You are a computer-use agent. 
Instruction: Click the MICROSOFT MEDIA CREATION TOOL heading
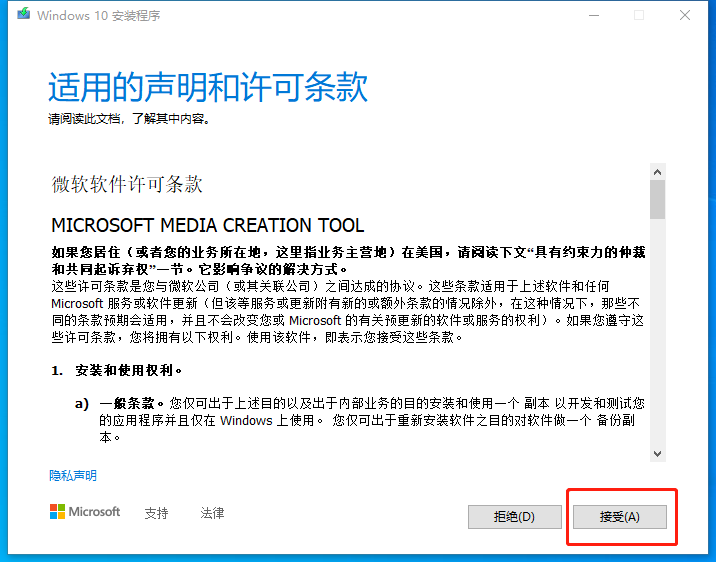coord(207,226)
